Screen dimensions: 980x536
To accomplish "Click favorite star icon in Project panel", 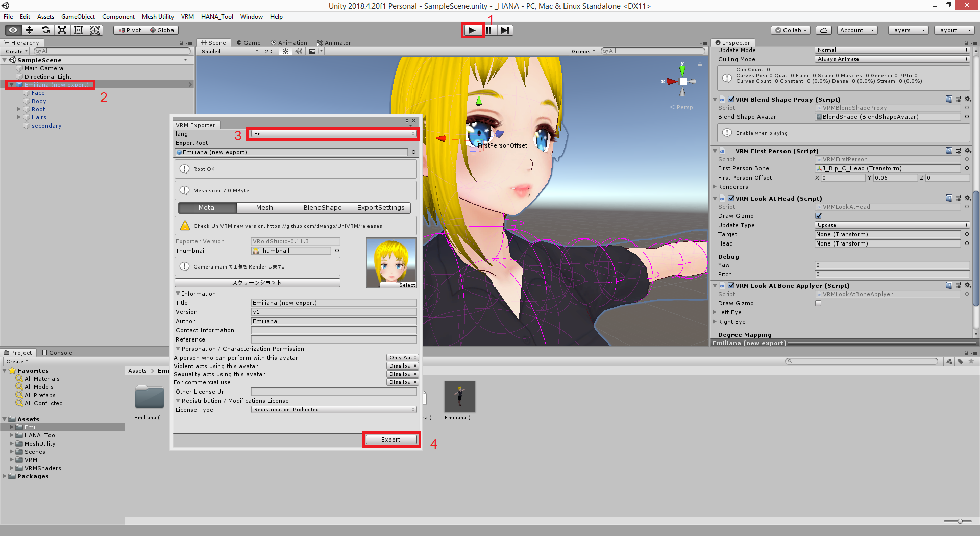I will pyautogui.click(x=971, y=361).
